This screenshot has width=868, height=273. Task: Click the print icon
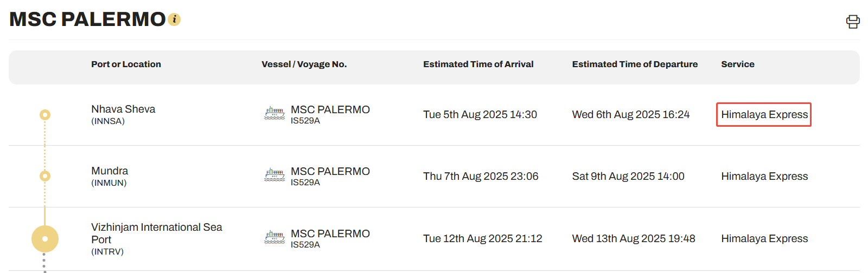[x=853, y=22]
